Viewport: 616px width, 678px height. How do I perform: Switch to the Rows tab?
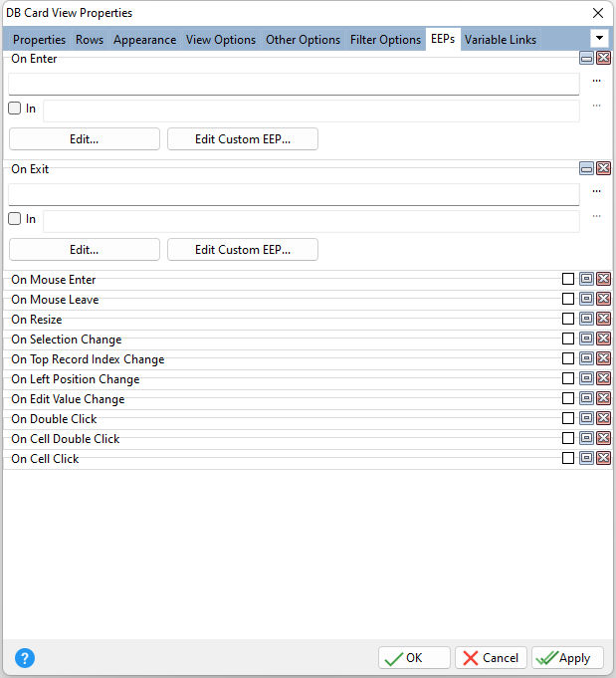(x=90, y=40)
